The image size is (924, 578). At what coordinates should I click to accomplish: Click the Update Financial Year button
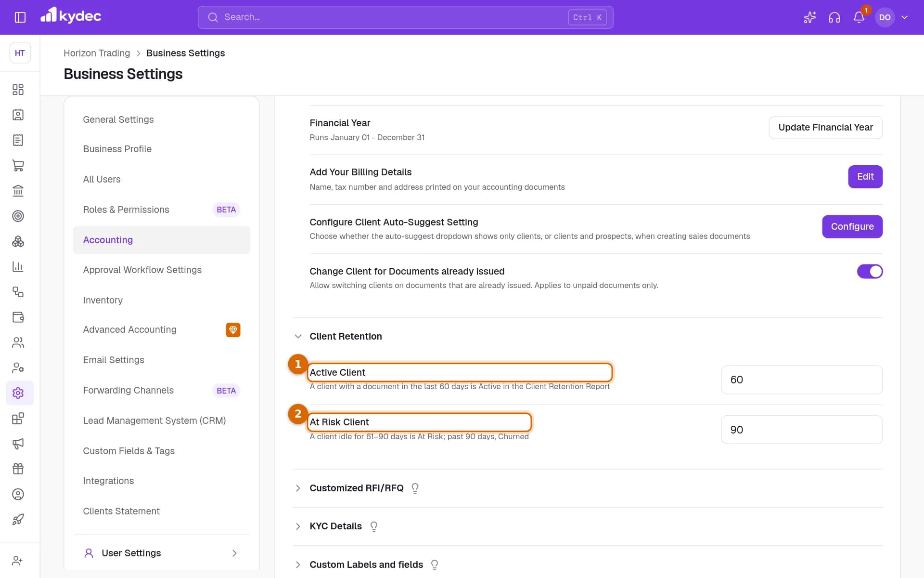tap(825, 128)
